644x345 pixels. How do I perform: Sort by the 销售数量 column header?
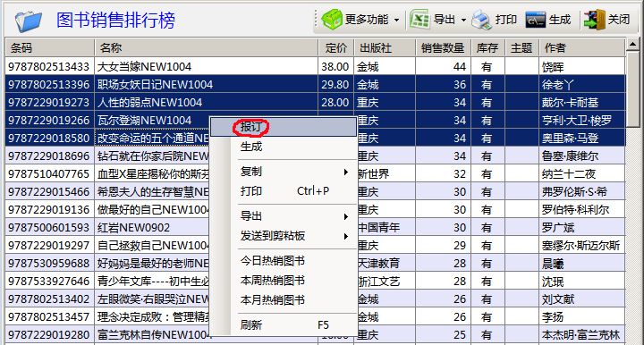443,48
